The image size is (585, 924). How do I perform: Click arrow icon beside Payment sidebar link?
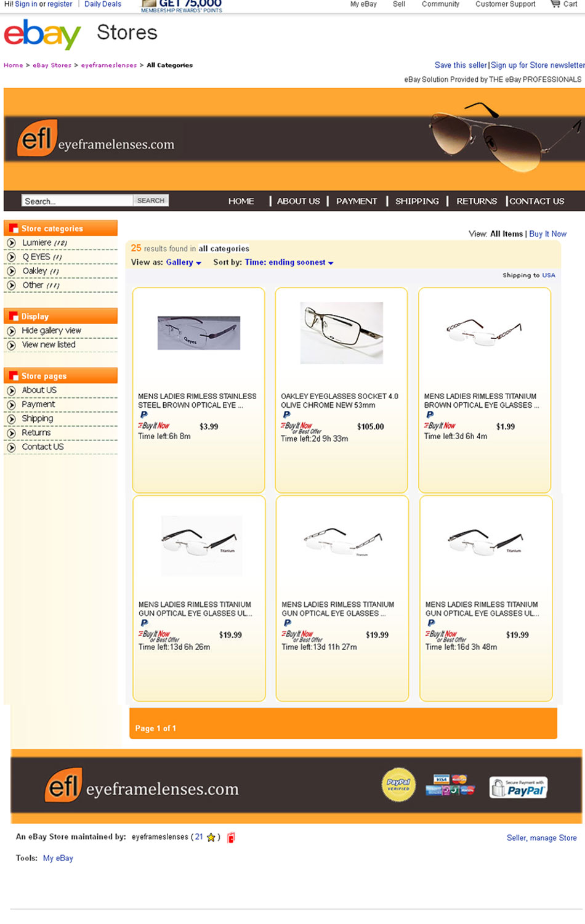(x=11, y=405)
